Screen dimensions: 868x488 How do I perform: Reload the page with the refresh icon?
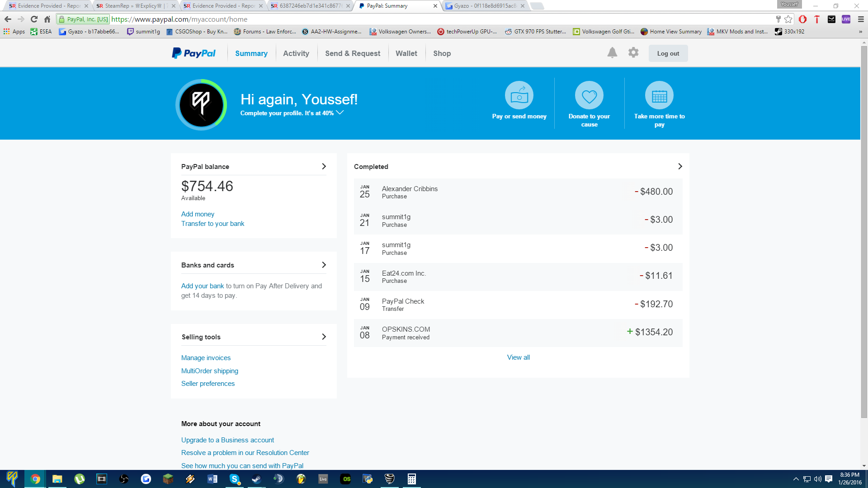[x=34, y=19]
